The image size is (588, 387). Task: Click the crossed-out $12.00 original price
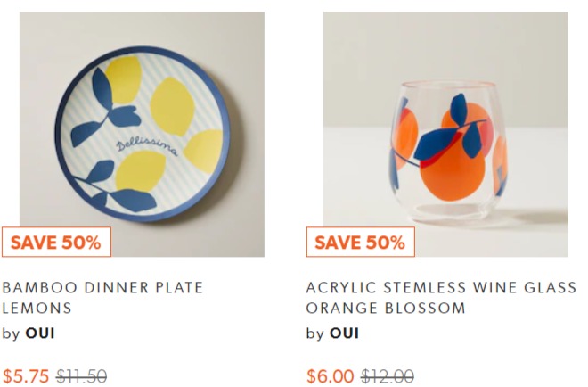(388, 376)
